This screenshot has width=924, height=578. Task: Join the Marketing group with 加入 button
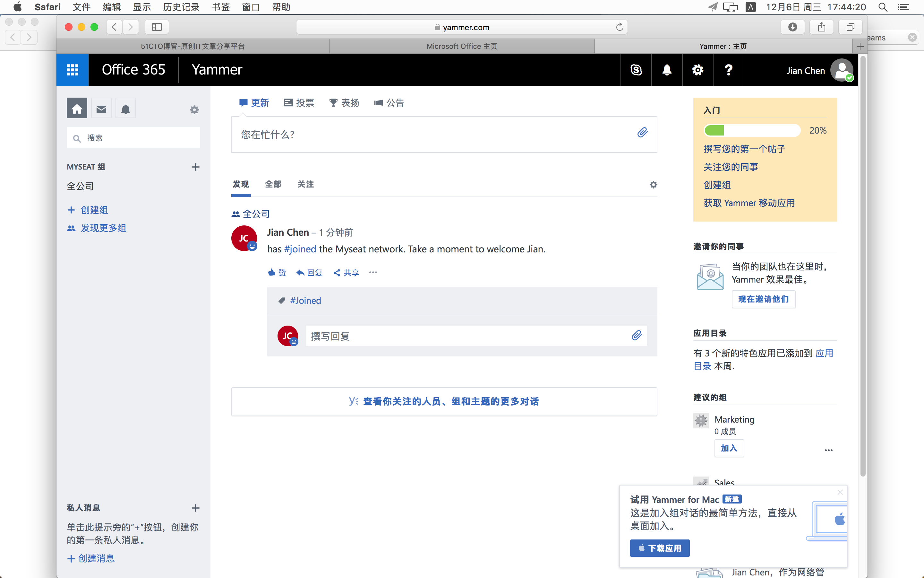(x=729, y=448)
